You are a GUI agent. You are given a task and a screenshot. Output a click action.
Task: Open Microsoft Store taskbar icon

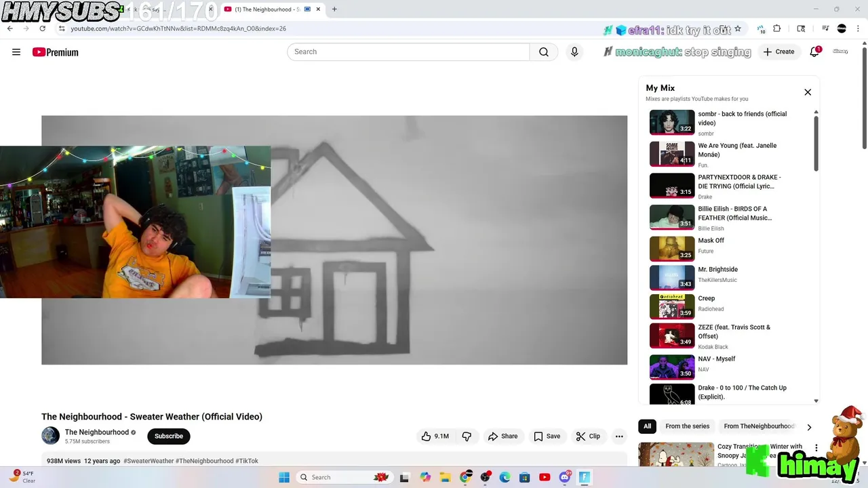pos(524,477)
